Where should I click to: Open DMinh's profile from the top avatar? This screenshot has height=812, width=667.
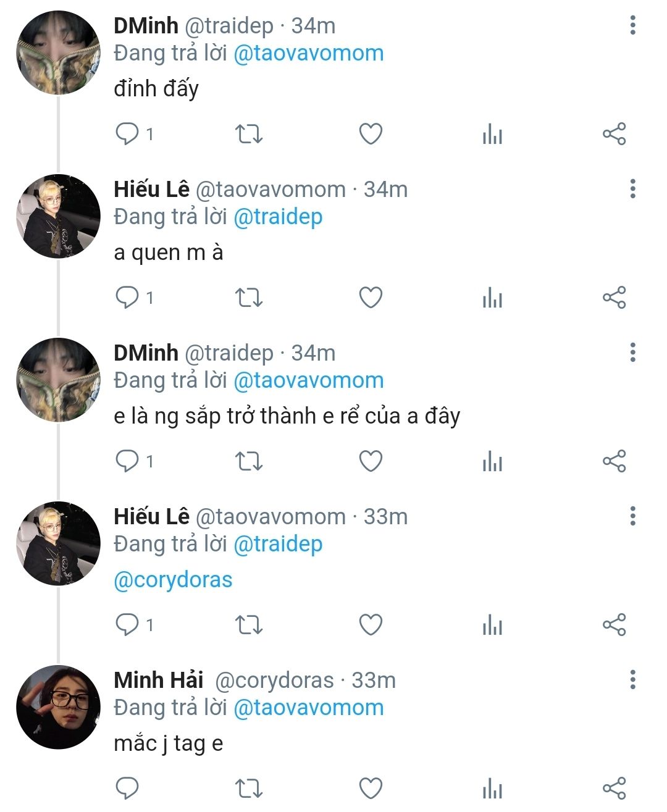coord(58,52)
